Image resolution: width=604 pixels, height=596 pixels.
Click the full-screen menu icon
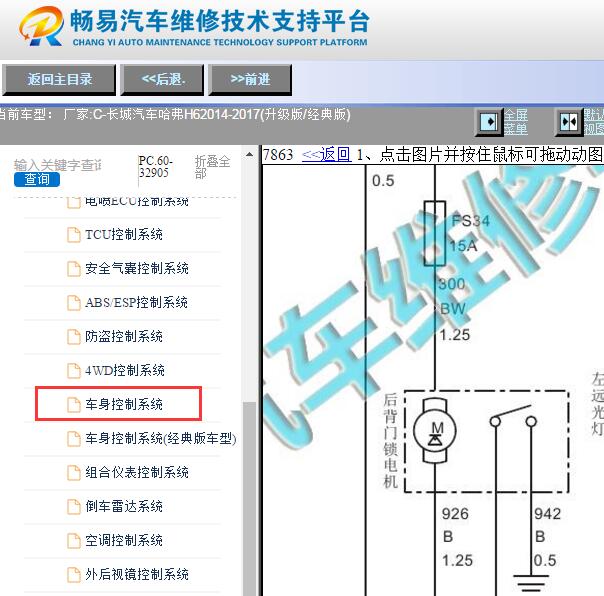[489, 122]
